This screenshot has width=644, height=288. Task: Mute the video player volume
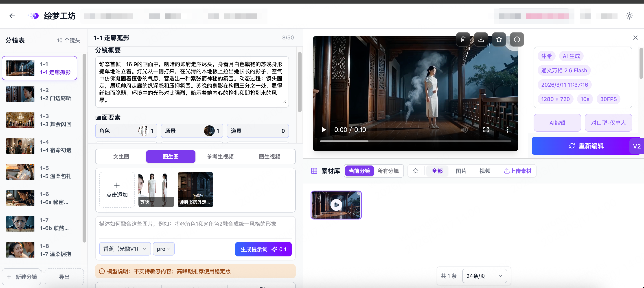(464, 129)
